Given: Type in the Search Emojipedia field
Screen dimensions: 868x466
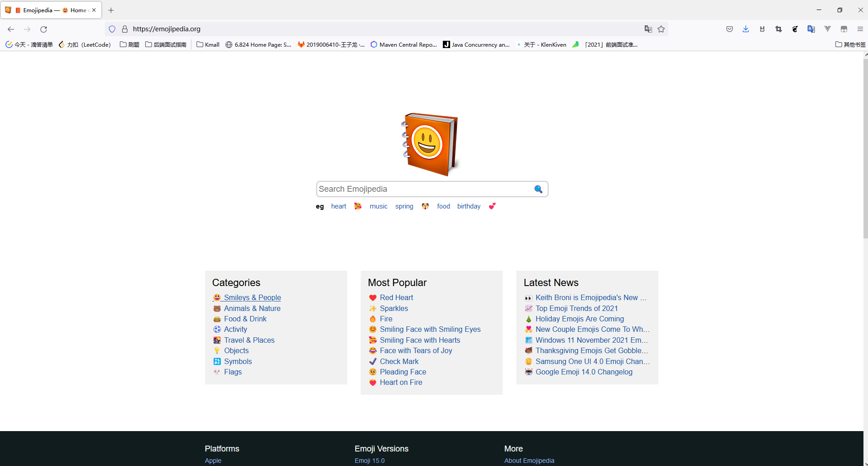Looking at the screenshot, I should click(x=424, y=189).
